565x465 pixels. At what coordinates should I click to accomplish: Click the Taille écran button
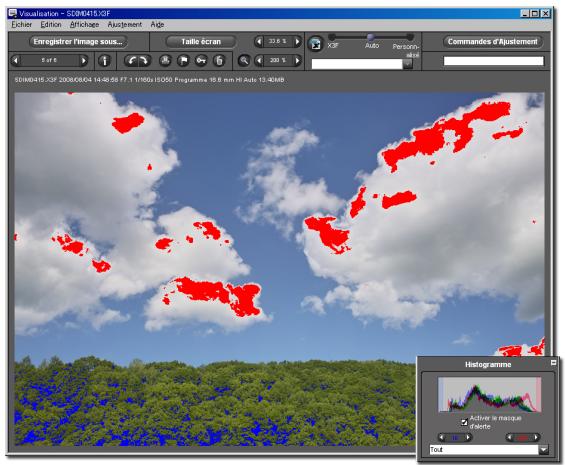point(201,42)
